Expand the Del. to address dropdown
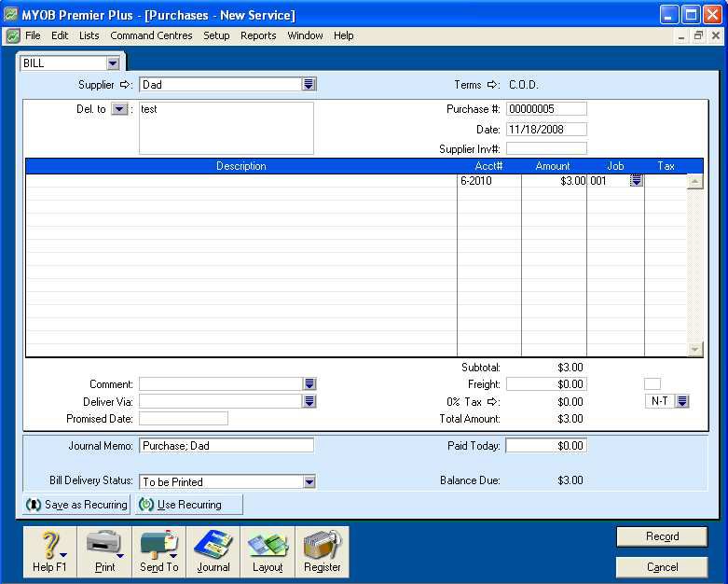The image size is (728, 584). click(119, 109)
